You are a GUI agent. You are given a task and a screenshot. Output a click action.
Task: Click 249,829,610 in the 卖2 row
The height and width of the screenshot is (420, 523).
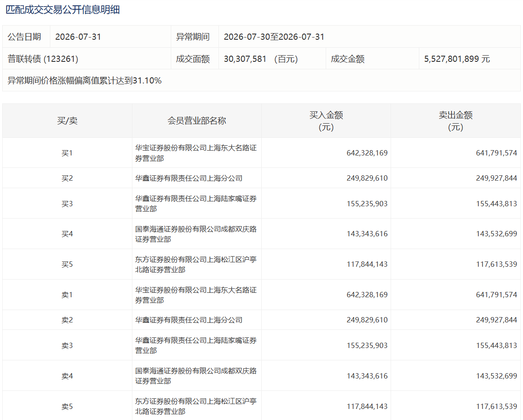point(367,320)
